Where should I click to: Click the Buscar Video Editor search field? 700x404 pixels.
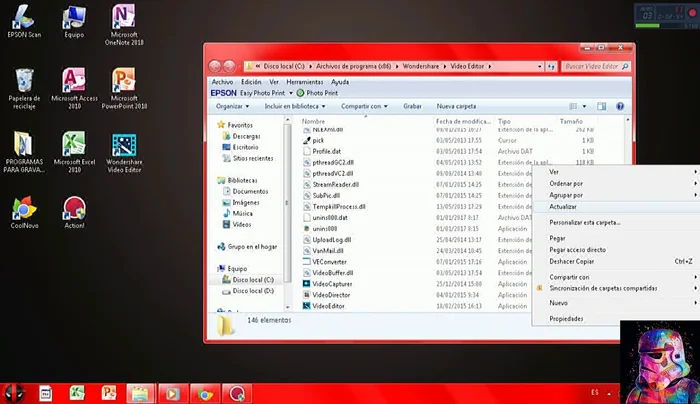(595, 66)
